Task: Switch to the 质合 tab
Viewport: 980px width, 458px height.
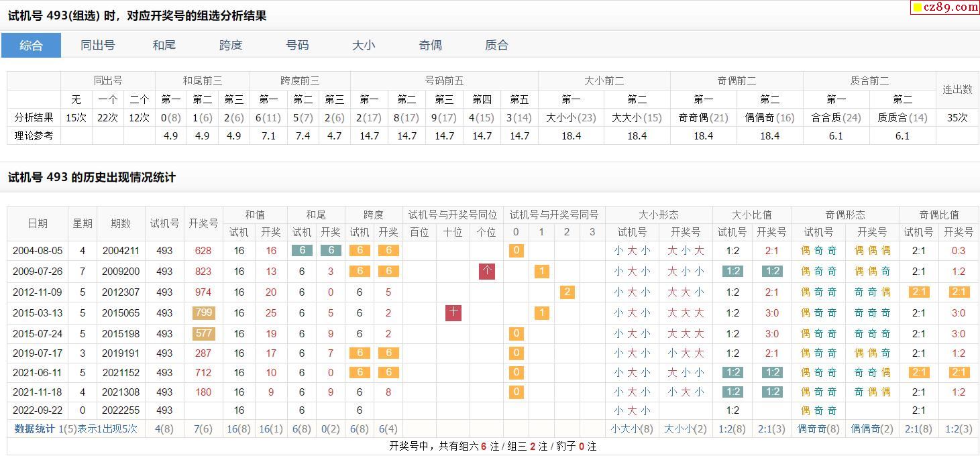Action: pyautogui.click(x=496, y=45)
